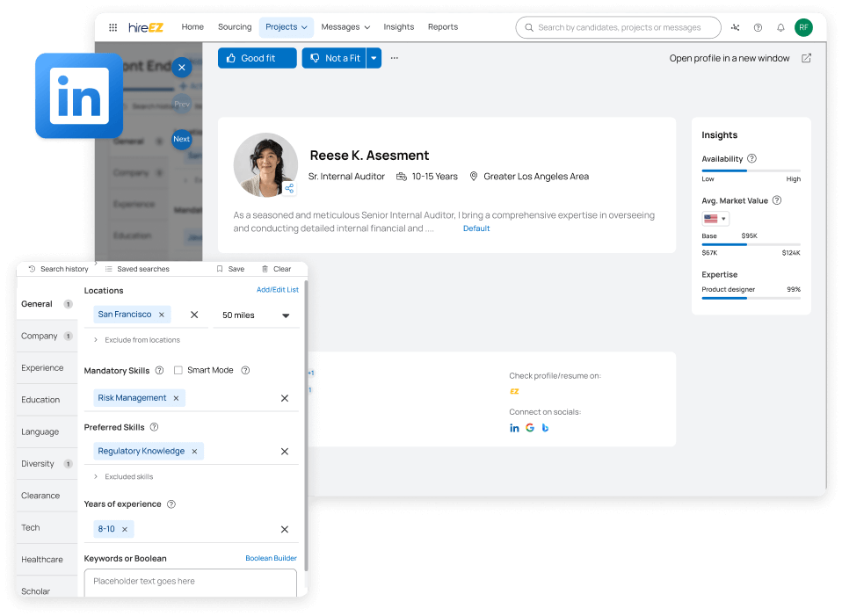Open the Projects menu
This screenshot has width=842, height=616.
click(x=287, y=27)
